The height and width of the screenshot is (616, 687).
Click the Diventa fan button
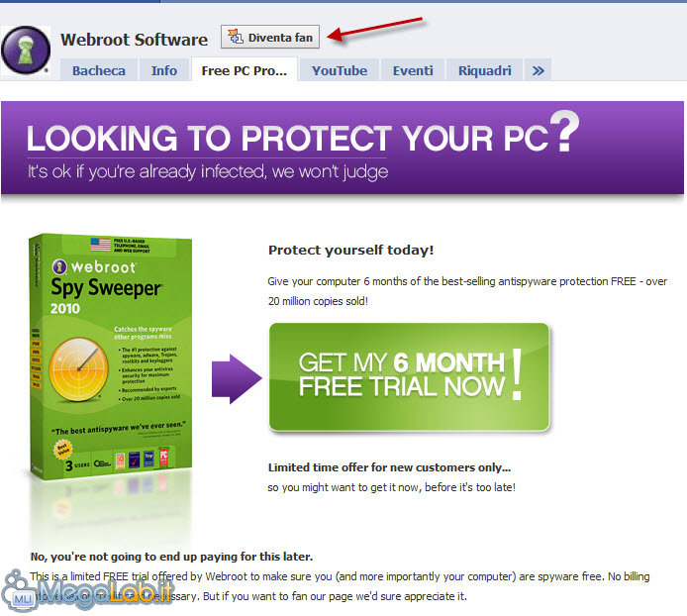tap(270, 37)
